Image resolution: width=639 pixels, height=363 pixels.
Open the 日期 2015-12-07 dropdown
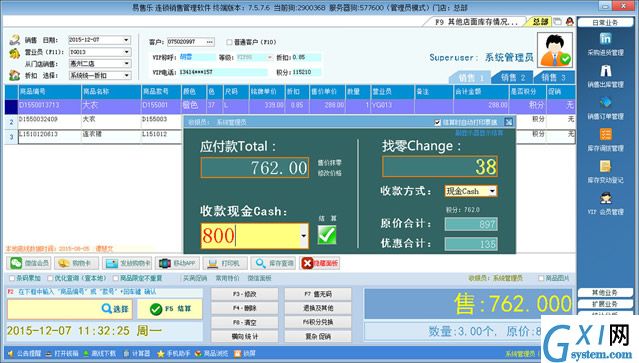pyautogui.click(x=126, y=40)
